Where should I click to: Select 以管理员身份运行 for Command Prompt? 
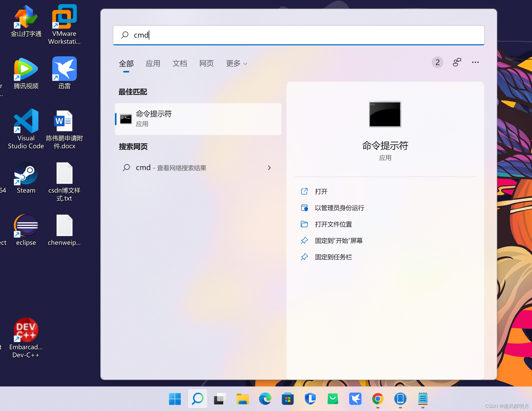[x=340, y=208]
